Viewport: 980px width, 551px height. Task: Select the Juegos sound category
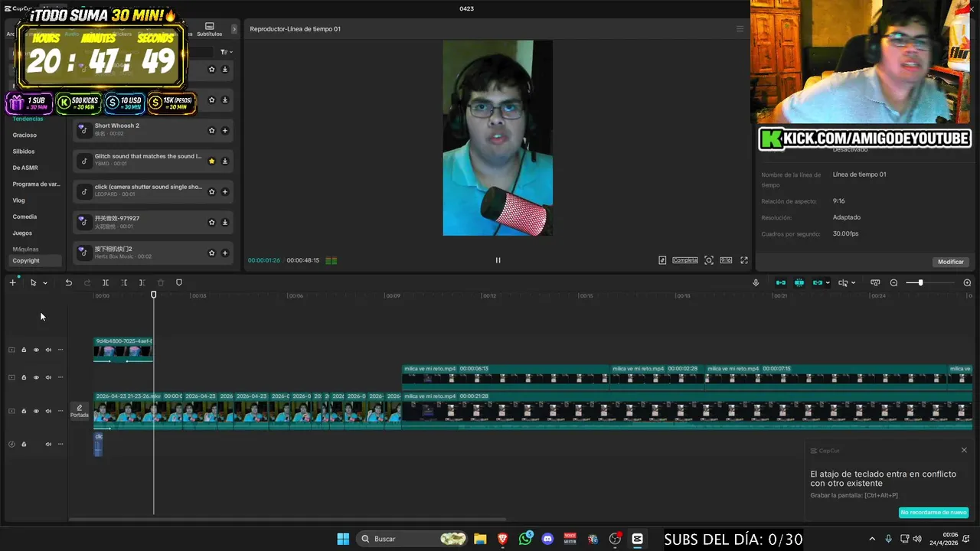22,233
